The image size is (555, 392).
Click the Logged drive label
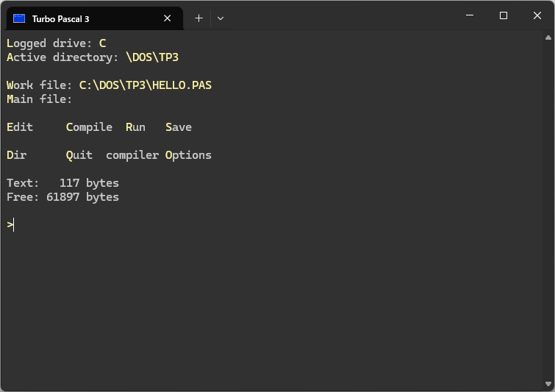(x=49, y=43)
